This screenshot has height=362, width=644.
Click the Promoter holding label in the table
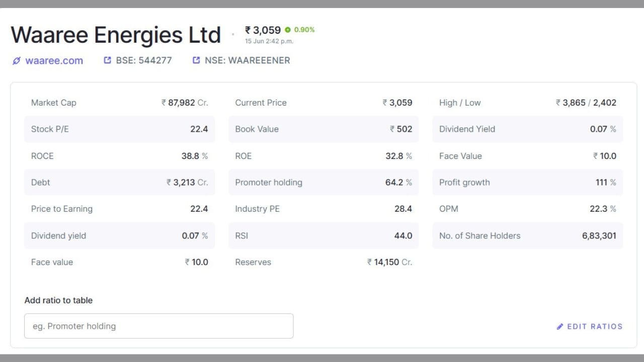269,183
